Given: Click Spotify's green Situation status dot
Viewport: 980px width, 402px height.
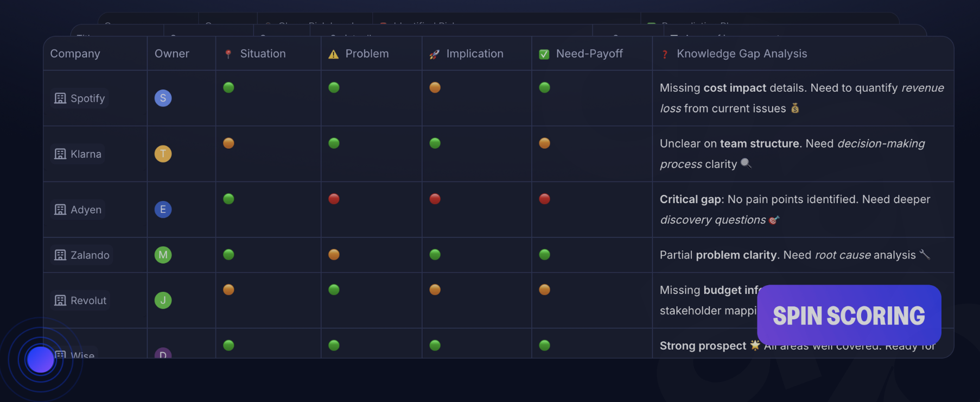Looking at the screenshot, I should (228, 87).
